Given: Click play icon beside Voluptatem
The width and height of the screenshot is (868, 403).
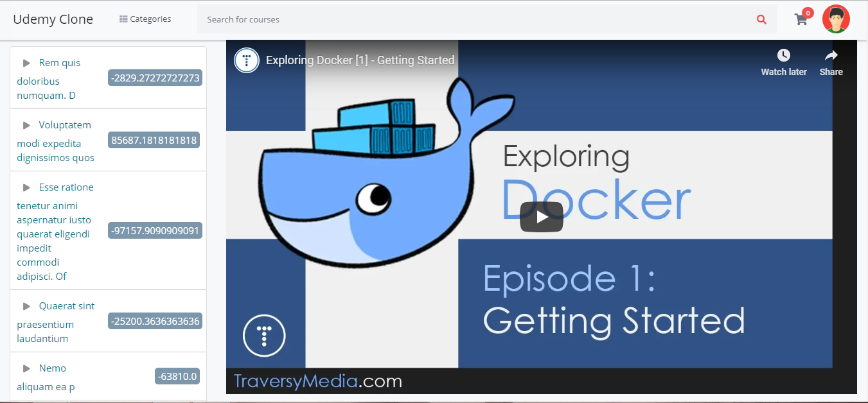Looking at the screenshot, I should click(27, 125).
